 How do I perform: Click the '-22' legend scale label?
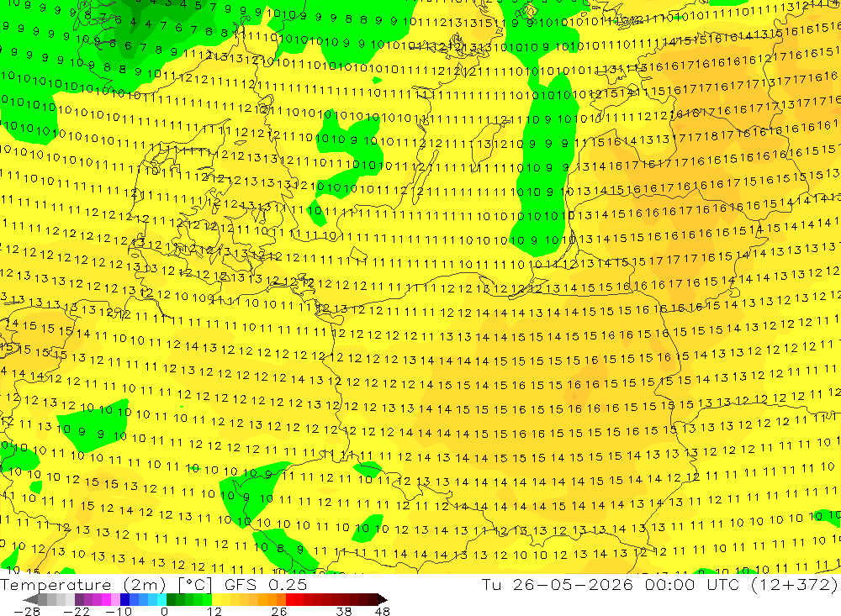[77, 611]
